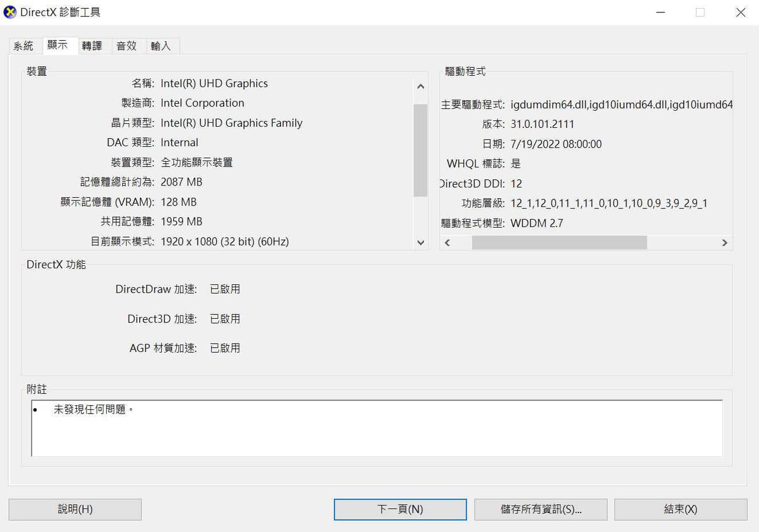759x532 pixels.
Task: Click the driver panel horizontal scrollbar thumb
Action: (559, 243)
